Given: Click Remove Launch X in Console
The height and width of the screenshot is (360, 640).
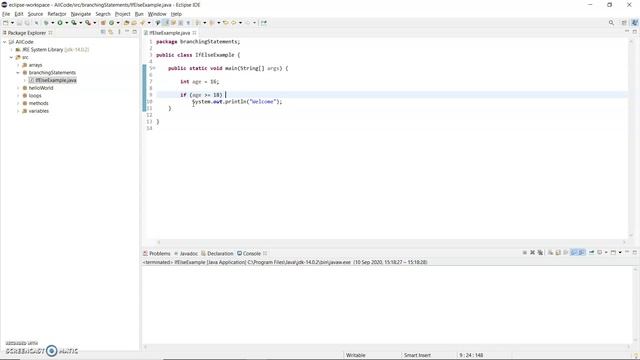Looking at the screenshot, I should (532, 253).
